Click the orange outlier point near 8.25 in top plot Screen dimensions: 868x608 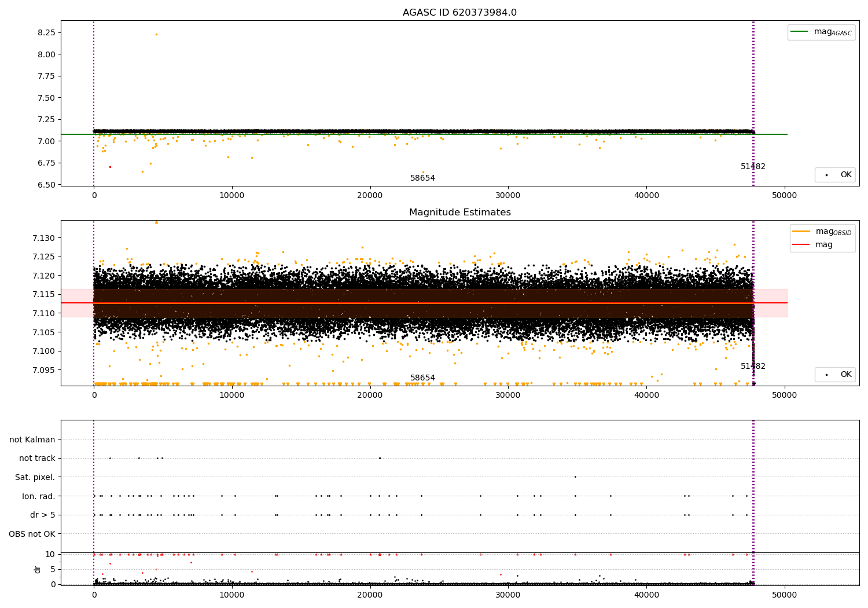coord(156,34)
